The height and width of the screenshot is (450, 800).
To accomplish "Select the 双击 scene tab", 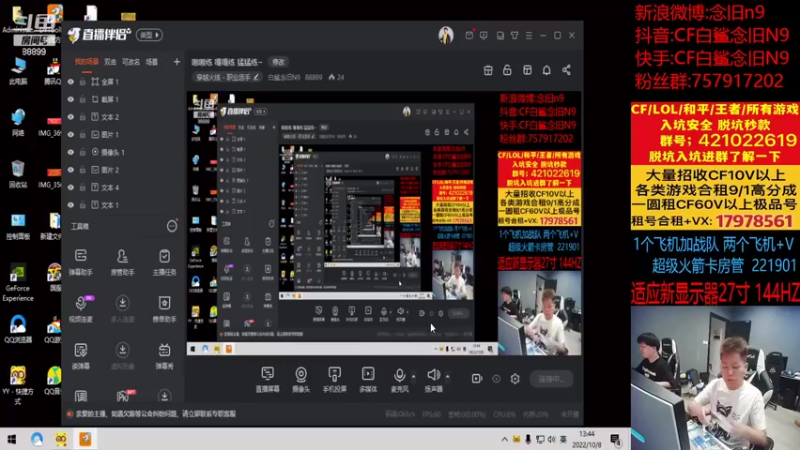I will (110, 62).
